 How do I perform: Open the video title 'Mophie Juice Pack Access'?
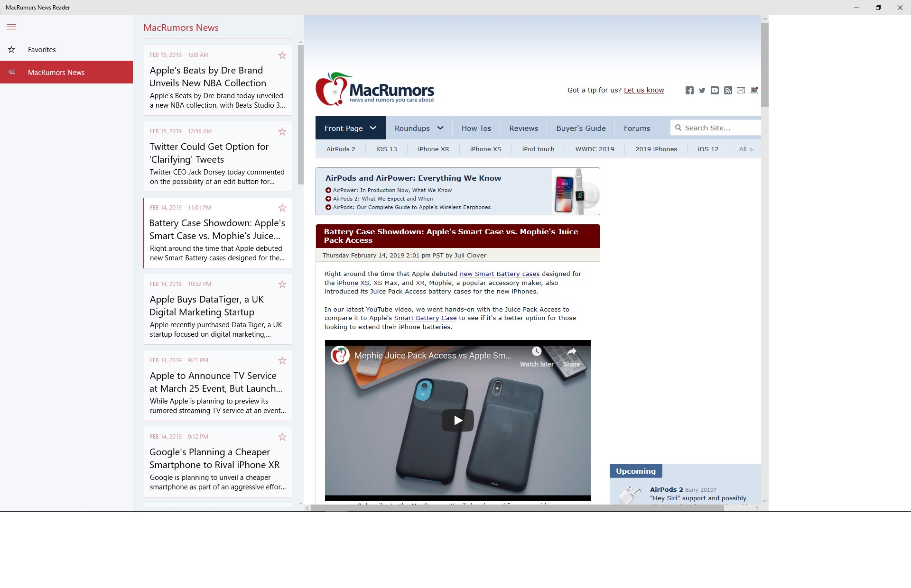[433, 355]
